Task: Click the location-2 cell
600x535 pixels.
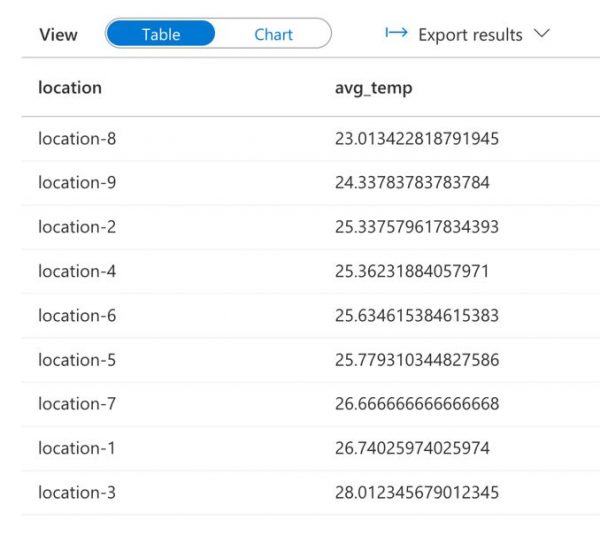Action: [77, 227]
